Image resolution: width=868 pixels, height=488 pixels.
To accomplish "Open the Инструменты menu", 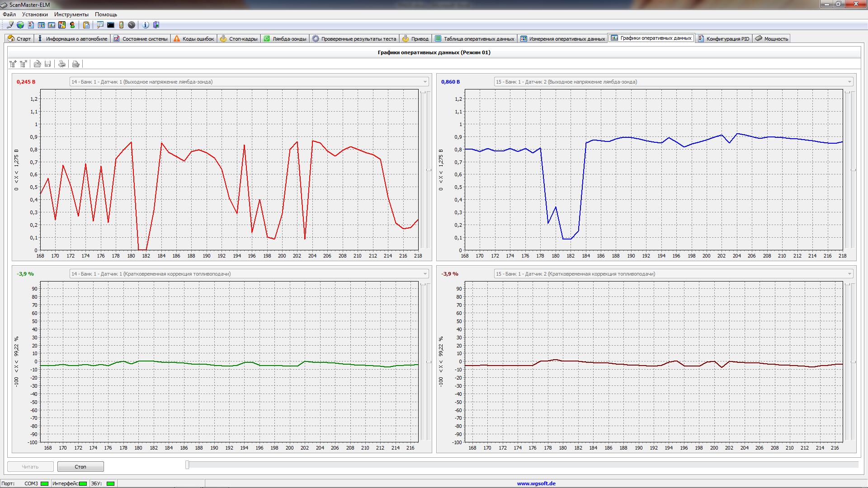I will [71, 14].
